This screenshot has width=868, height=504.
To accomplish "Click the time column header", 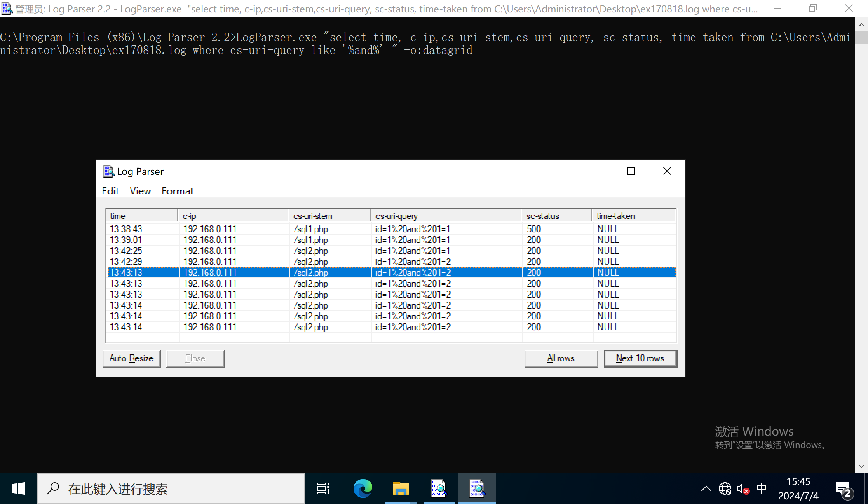I will (x=141, y=216).
